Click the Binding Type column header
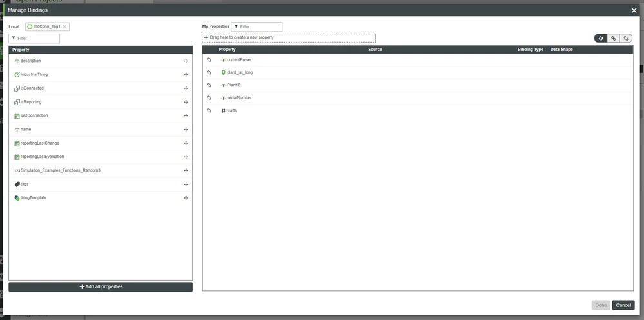 pyautogui.click(x=531, y=49)
